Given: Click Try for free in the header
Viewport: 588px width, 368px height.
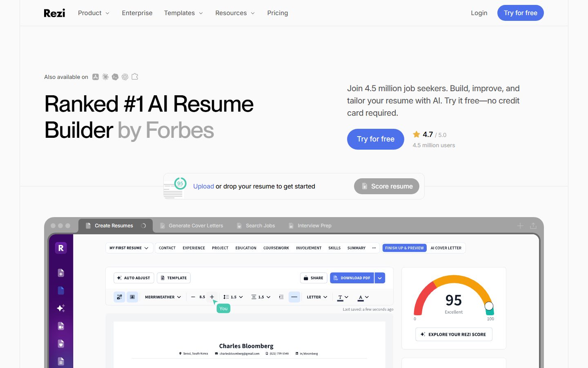Looking at the screenshot, I should [x=521, y=13].
